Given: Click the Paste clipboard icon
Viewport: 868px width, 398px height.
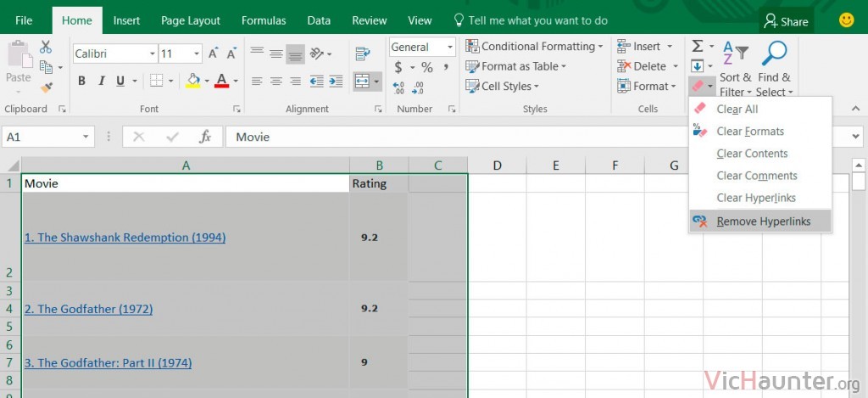Looking at the screenshot, I should point(19,53).
